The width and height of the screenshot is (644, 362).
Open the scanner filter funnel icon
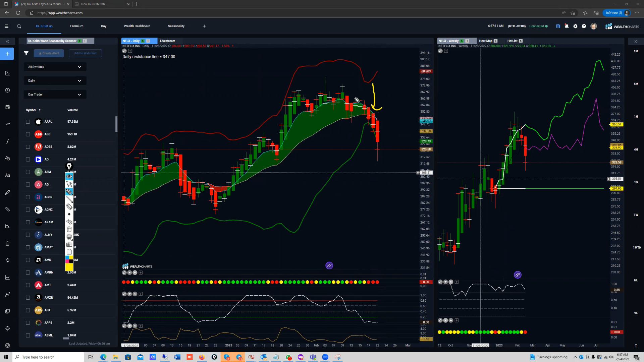coord(26,53)
